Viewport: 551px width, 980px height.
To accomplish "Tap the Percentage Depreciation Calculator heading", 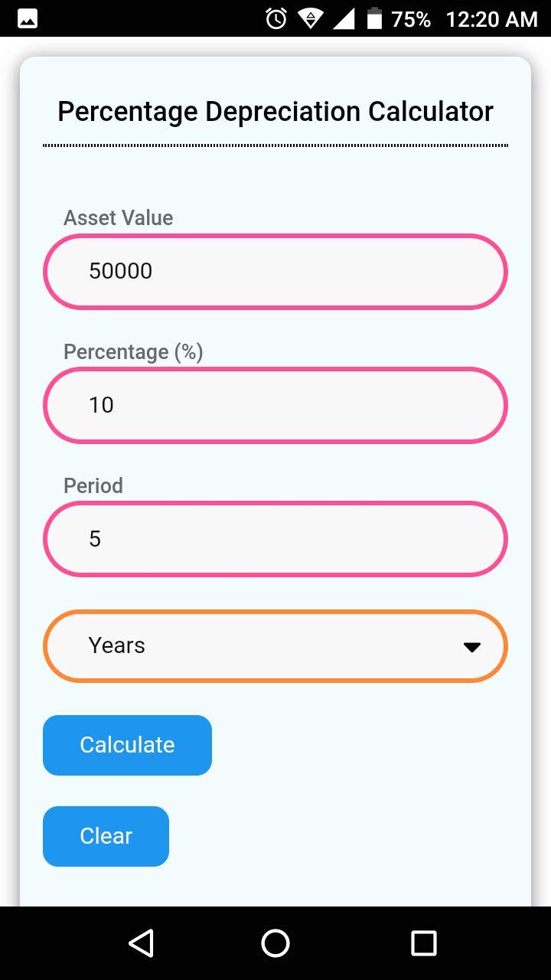I will [275, 112].
